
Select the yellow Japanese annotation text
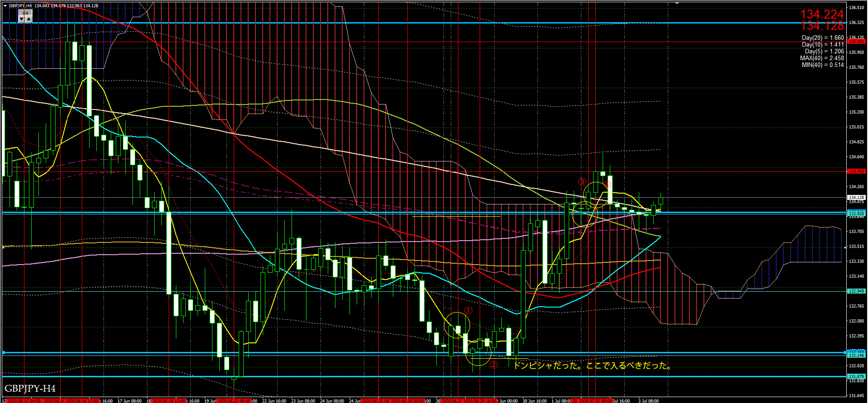tap(592, 365)
